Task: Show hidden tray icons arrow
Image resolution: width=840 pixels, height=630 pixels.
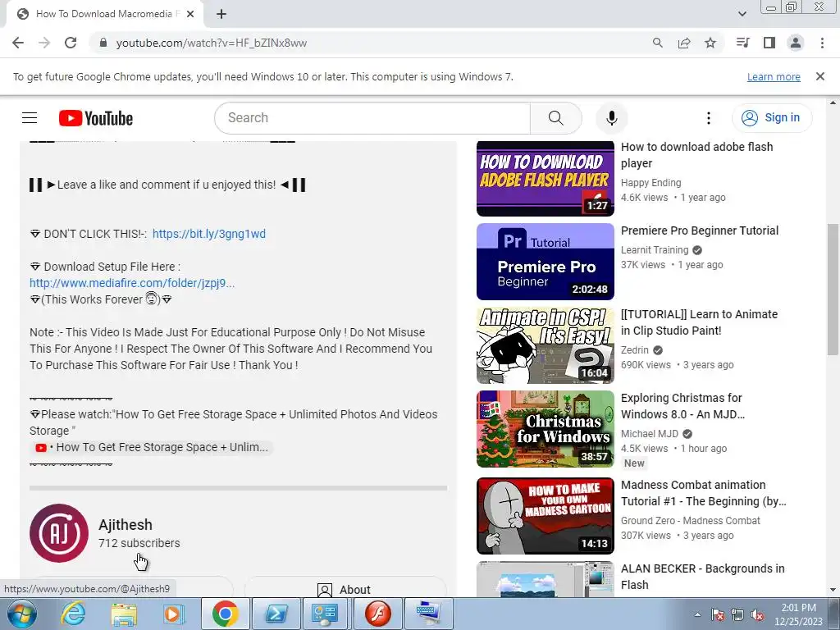Action: 697,614
